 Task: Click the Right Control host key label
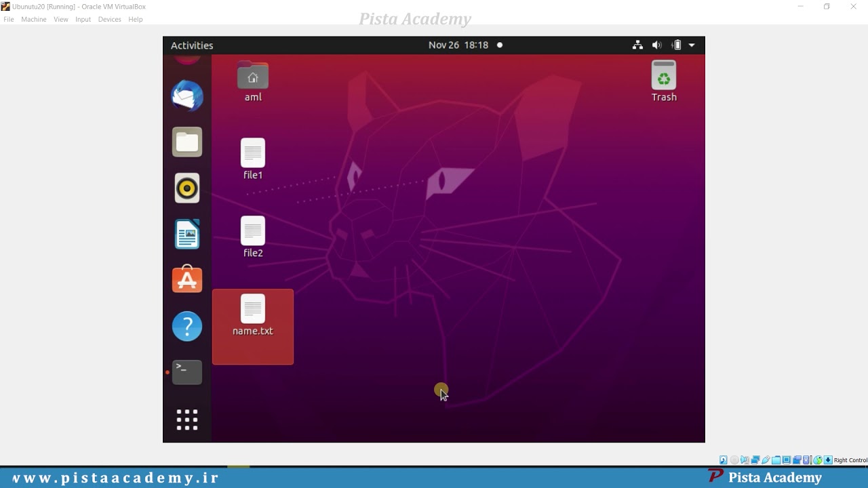pos(850,460)
